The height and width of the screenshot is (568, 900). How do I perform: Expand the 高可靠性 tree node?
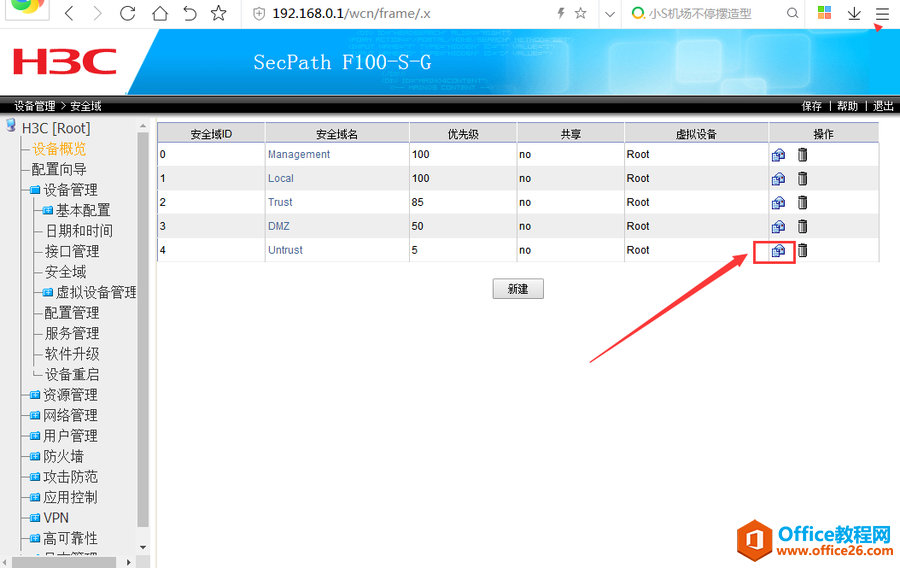click(x=35, y=539)
